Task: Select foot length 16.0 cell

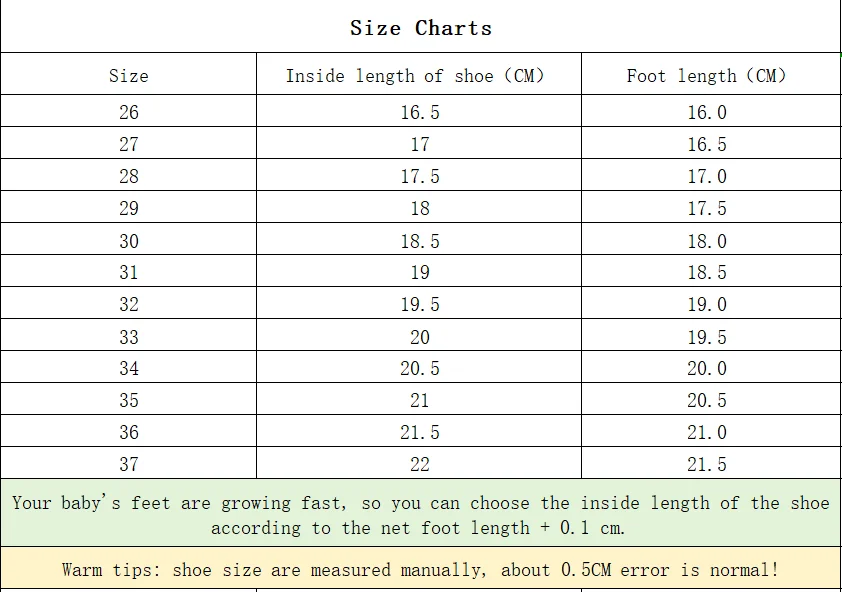Action: 707,112
